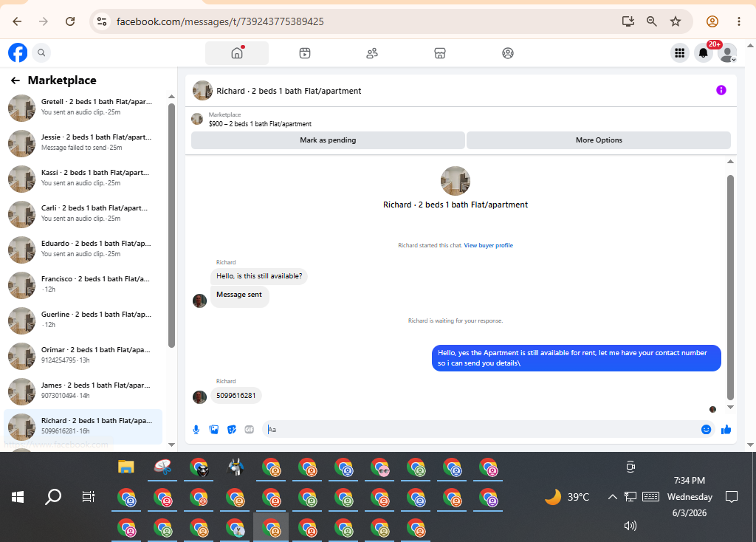Click the listing thumbnail in chat center
Viewport: 756px width, 542px height.
pyautogui.click(x=455, y=181)
